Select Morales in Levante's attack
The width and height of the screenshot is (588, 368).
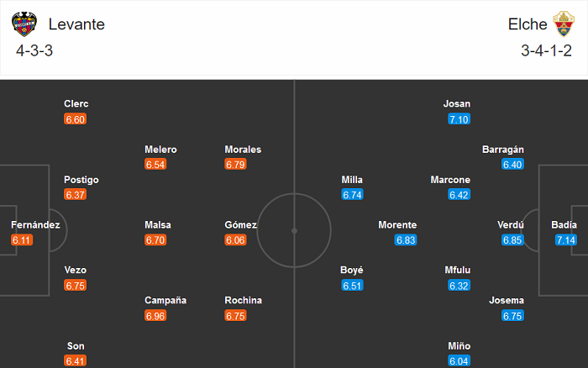pyautogui.click(x=243, y=150)
